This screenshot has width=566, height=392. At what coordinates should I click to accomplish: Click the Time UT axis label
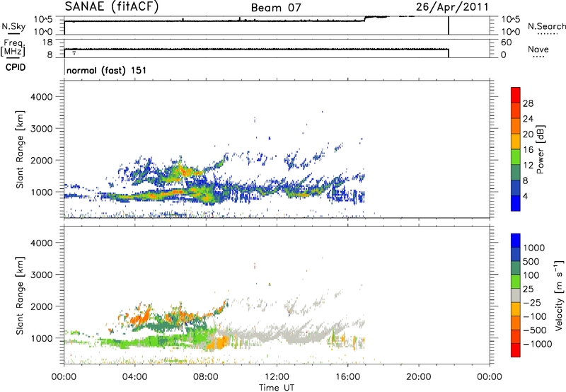[x=277, y=388]
